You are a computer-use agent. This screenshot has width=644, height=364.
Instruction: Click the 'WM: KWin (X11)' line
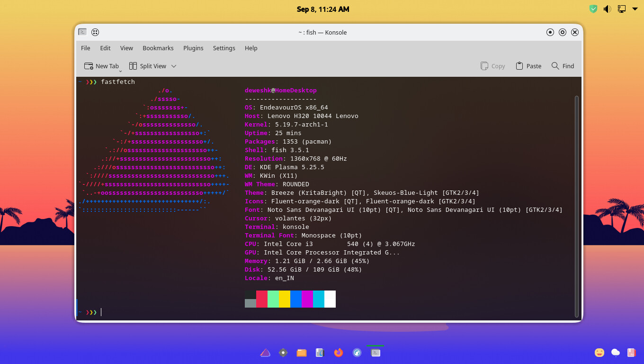(x=271, y=176)
